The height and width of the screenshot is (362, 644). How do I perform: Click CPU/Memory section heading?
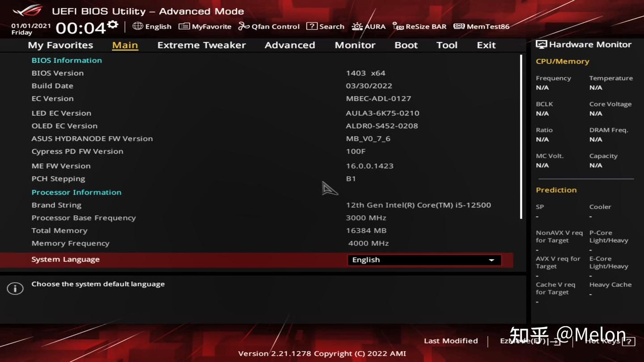click(562, 62)
